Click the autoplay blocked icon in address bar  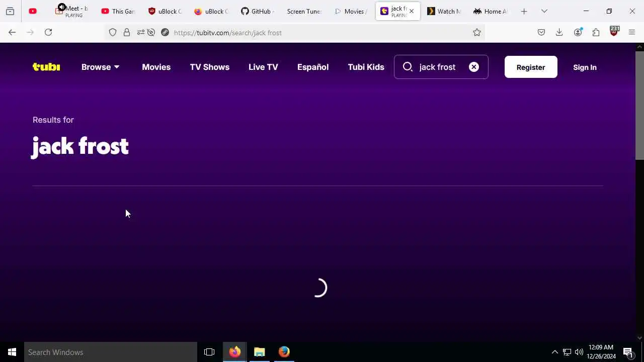(151, 32)
